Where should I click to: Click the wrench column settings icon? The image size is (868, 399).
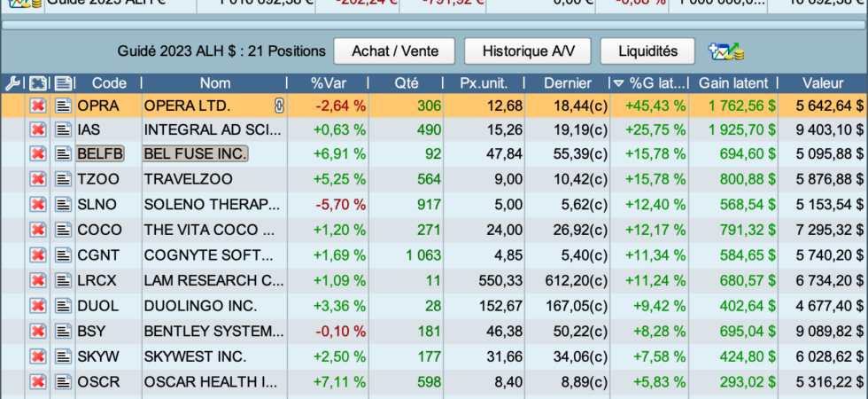pos(12,83)
